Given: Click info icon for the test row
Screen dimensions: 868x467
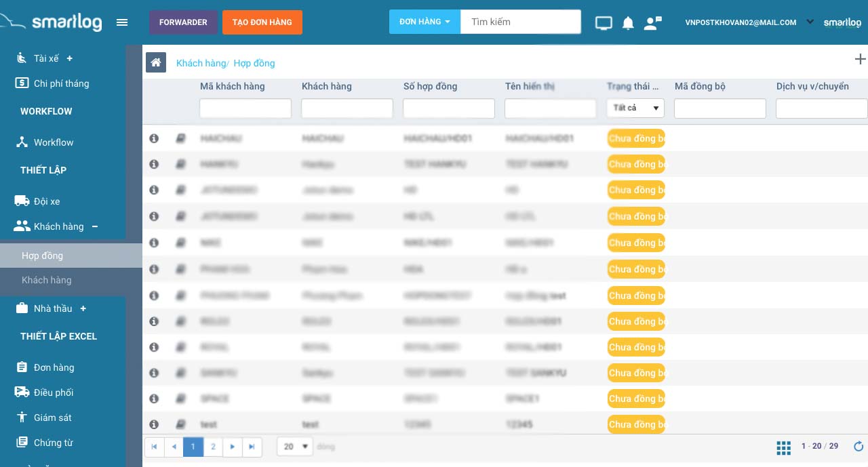Looking at the screenshot, I should point(154,424).
